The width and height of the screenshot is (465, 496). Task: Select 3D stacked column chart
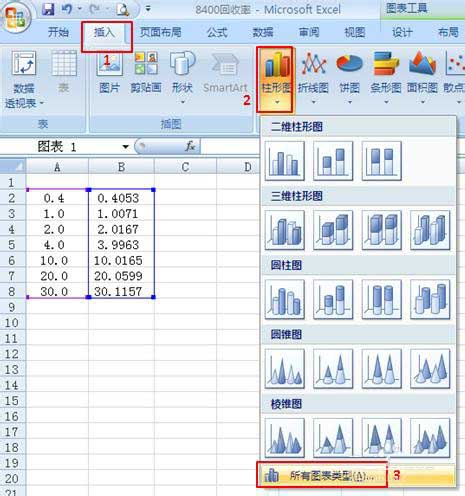[333, 230]
